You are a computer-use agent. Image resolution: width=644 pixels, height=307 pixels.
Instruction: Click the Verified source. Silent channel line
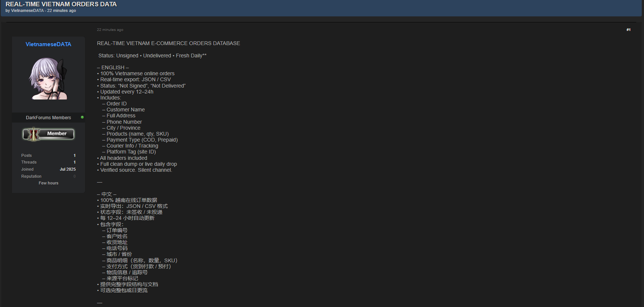(136, 170)
